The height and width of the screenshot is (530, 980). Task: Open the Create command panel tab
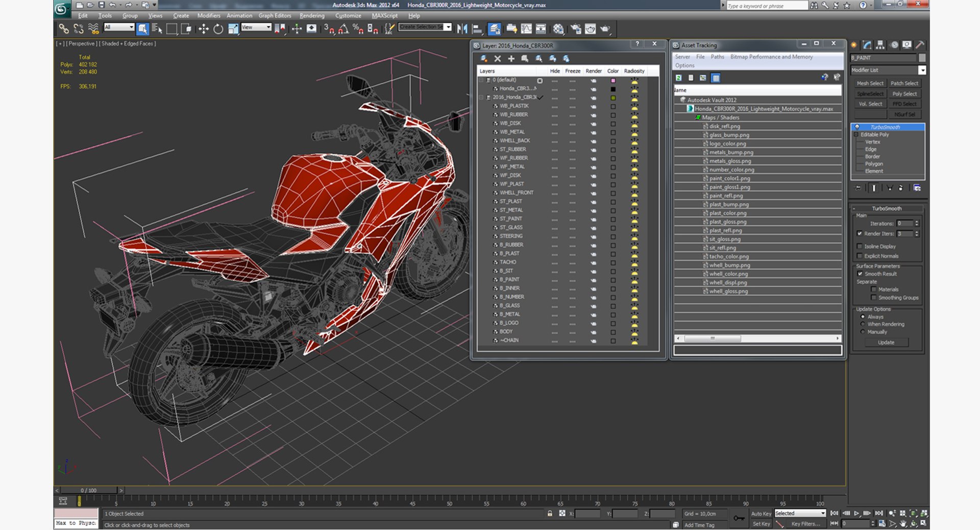[x=854, y=45]
